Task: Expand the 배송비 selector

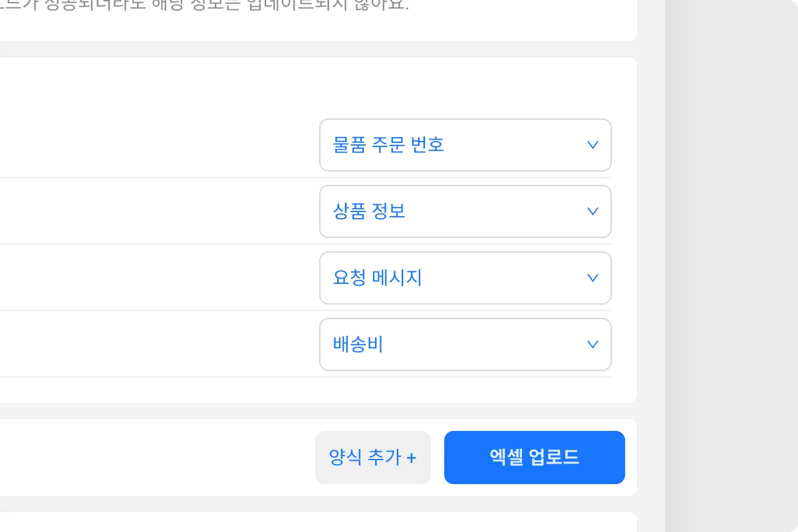Action: click(465, 344)
